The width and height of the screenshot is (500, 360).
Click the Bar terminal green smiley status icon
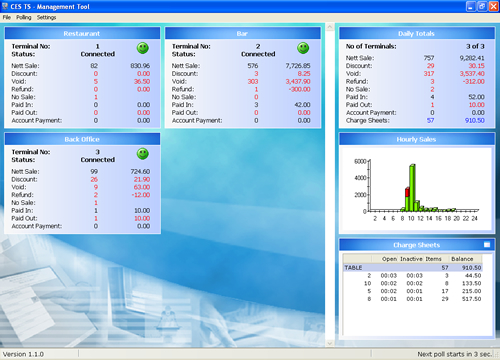[x=303, y=48]
